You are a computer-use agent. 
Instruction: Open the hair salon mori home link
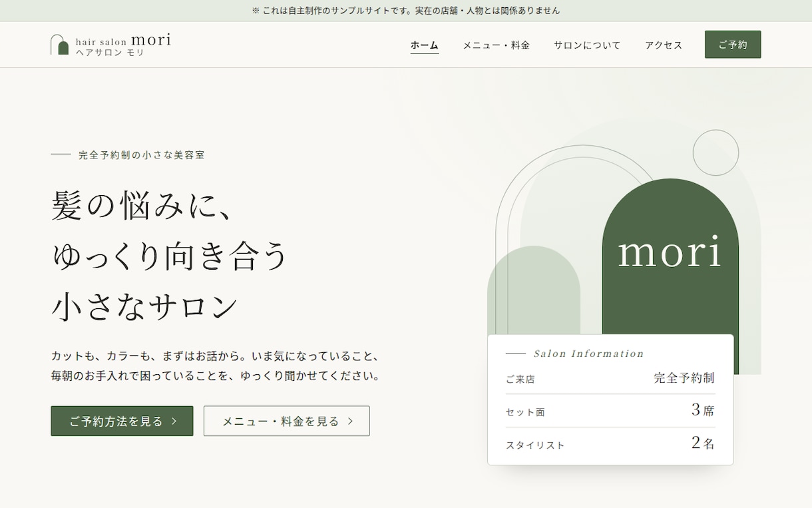click(x=111, y=45)
